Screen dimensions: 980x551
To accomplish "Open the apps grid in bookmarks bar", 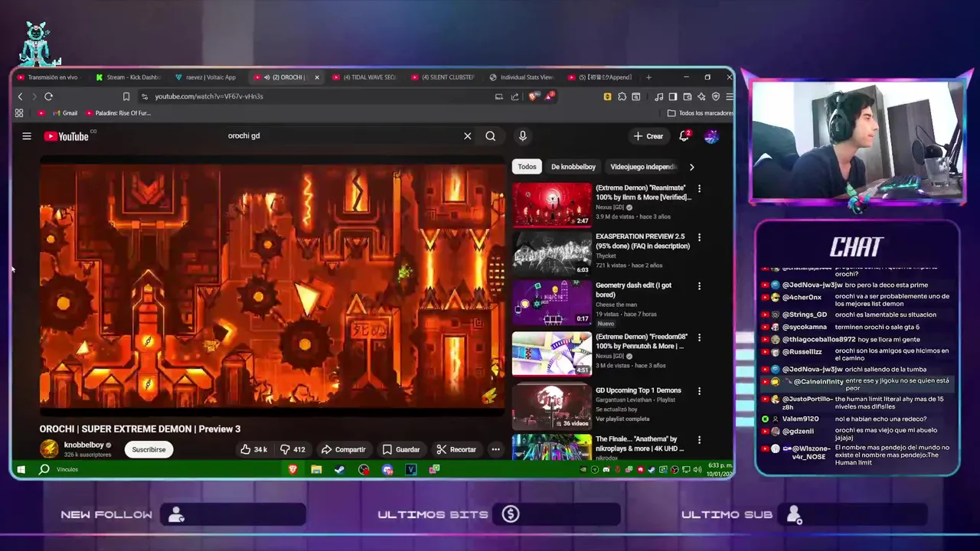I will (19, 113).
